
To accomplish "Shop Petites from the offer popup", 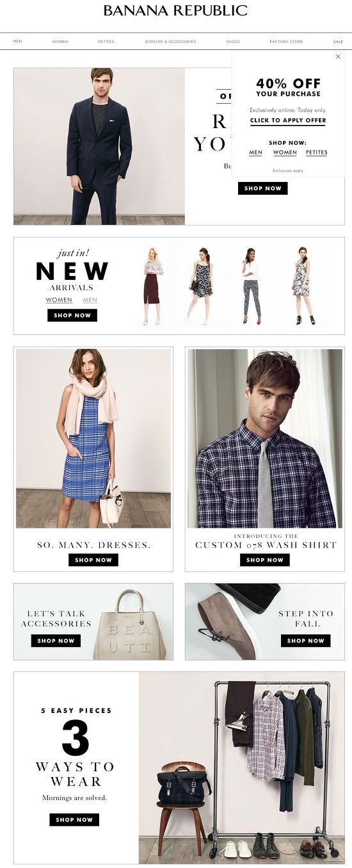I will pos(316,152).
